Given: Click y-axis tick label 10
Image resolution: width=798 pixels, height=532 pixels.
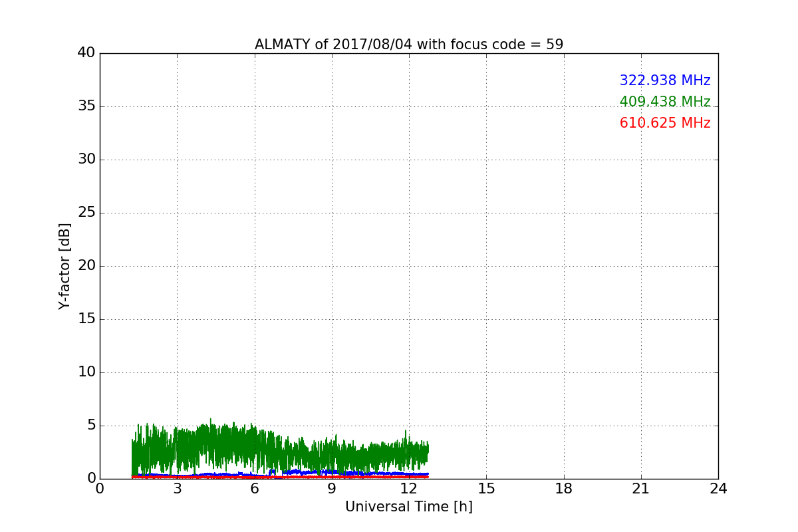Looking at the screenshot, I should 86,372.
